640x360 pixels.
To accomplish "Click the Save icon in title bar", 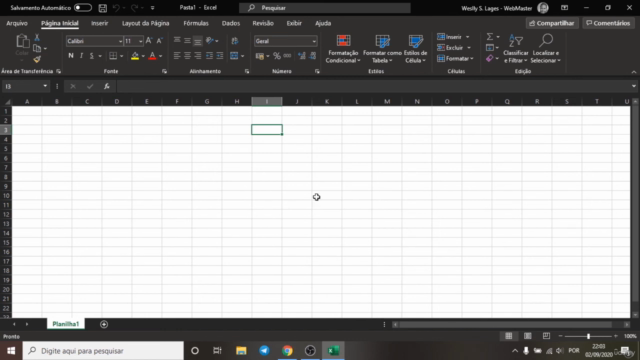I will (103, 8).
